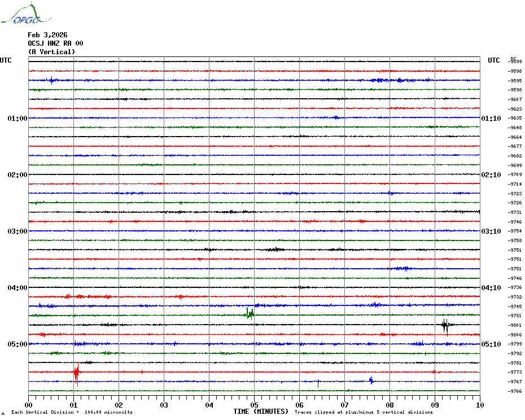Click the blue spike near minute 00:30 on third trace
Viewport: 525px width, 420px height.
51,80
